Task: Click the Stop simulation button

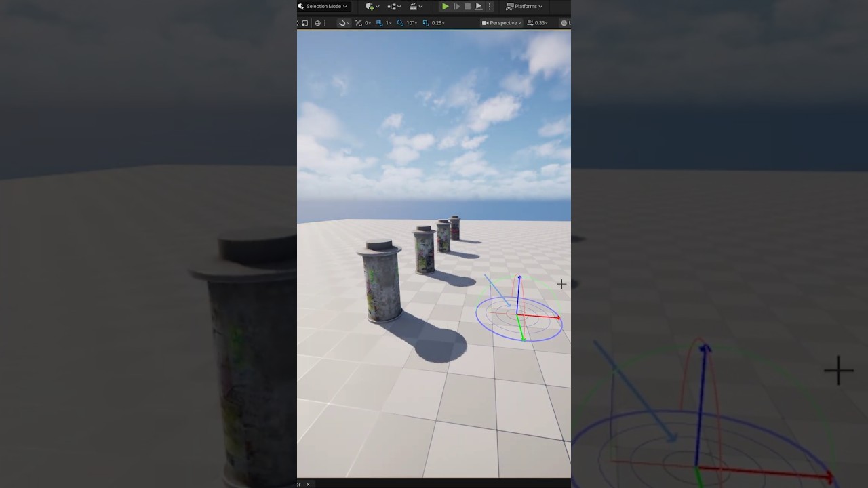Action: tap(467, 6)
